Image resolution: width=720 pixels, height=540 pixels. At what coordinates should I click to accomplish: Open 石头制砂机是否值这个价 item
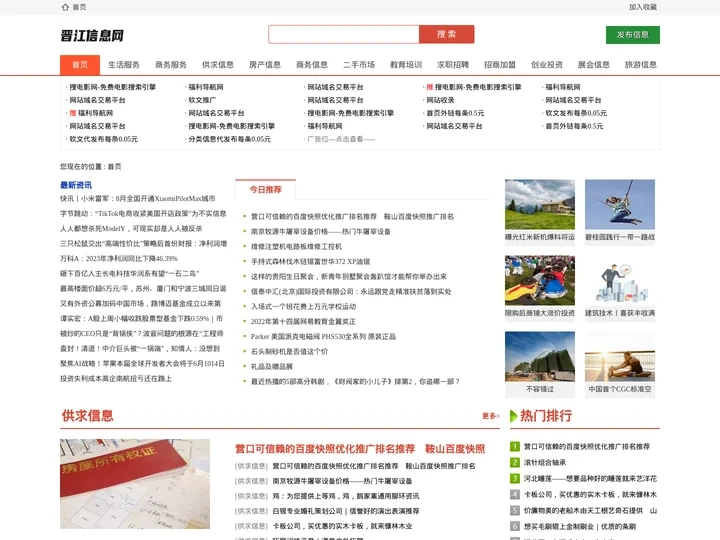[x=289, y=352]
